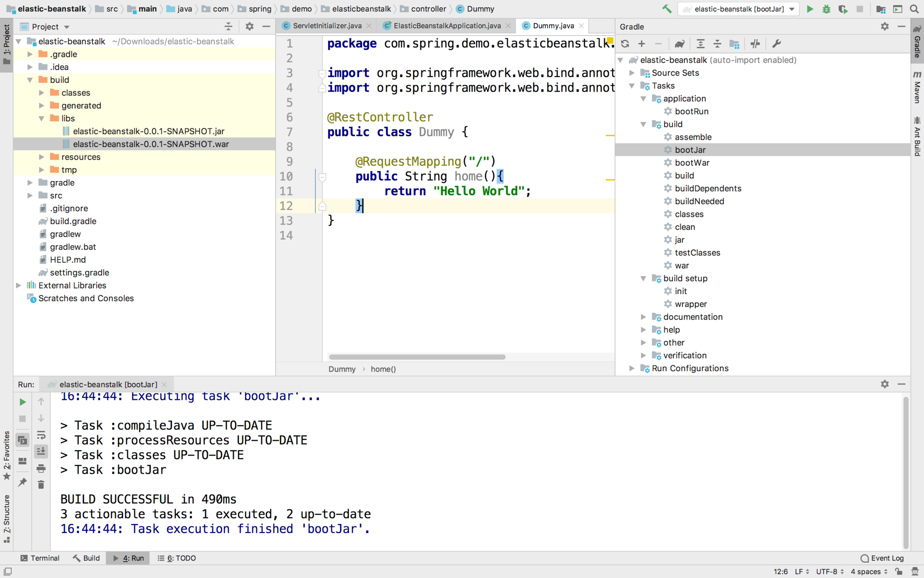
Task: Select the bootWar Gradle task
Action: [x=692, y=163]
